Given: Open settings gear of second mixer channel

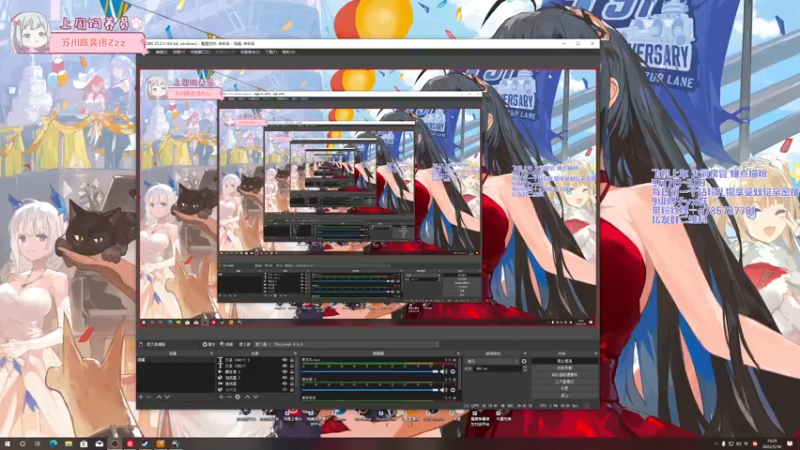Looking at the screenshot, I should tap(453, 390).
